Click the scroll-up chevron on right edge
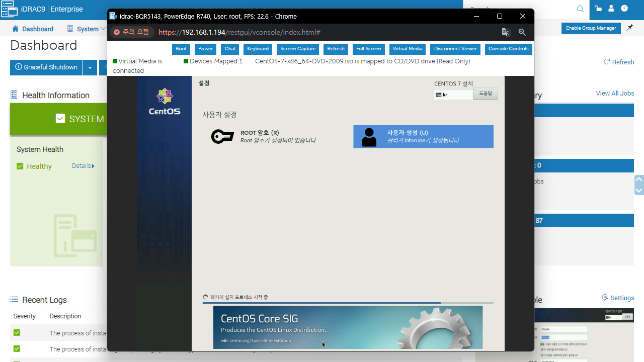The height and width of the screenshot is (362, 644). point(639,179)
